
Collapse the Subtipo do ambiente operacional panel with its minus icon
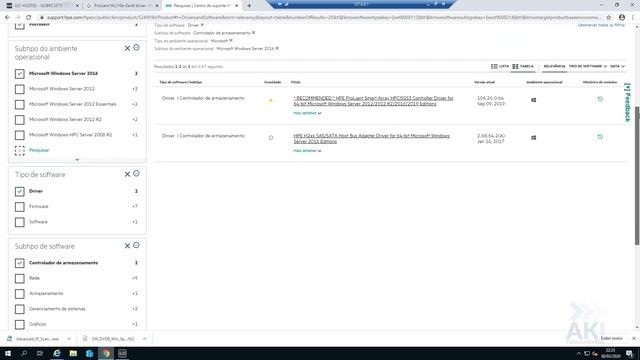136,47
